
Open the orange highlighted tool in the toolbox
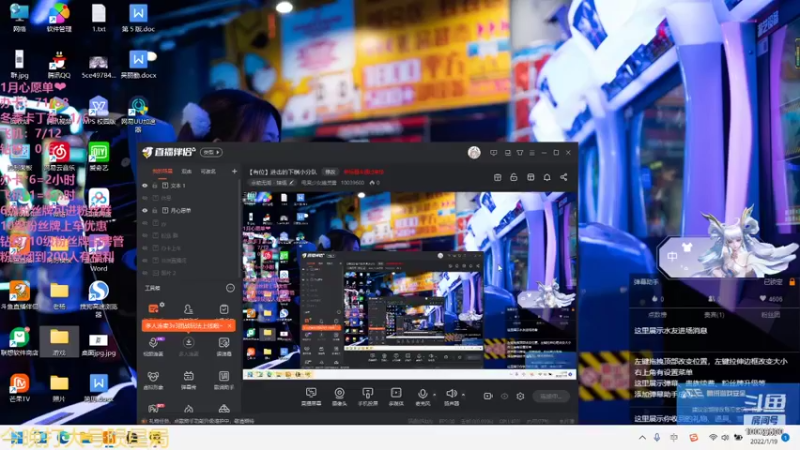pyautogui.click(x=154, y=308)
